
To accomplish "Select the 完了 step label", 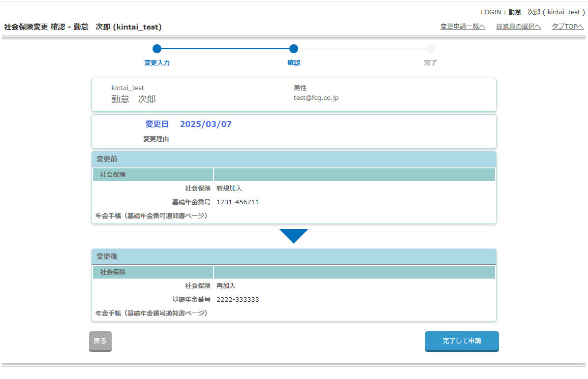I will (x=431, y=63).
